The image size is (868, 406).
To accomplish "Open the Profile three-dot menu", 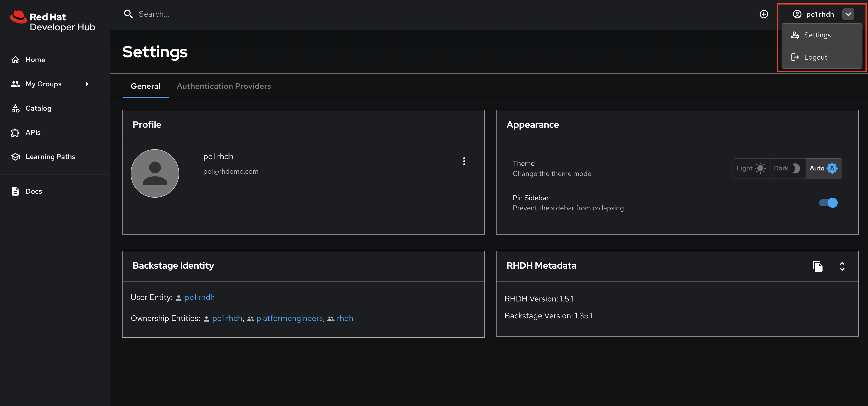I will (464, 162).
